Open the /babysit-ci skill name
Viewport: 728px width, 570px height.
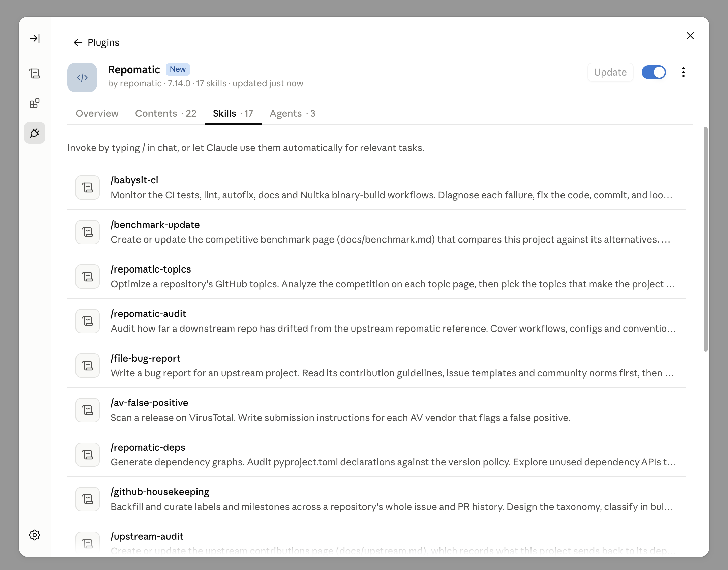point(134,180)
